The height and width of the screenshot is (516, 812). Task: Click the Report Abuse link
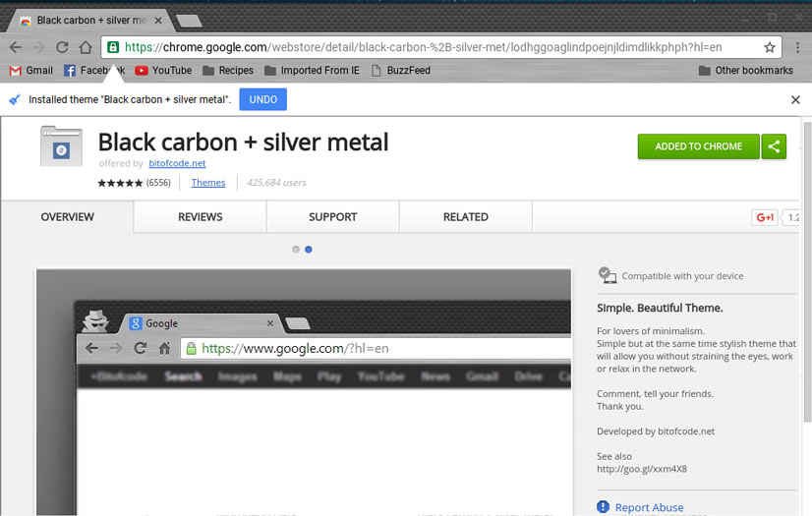pos(649,507)
